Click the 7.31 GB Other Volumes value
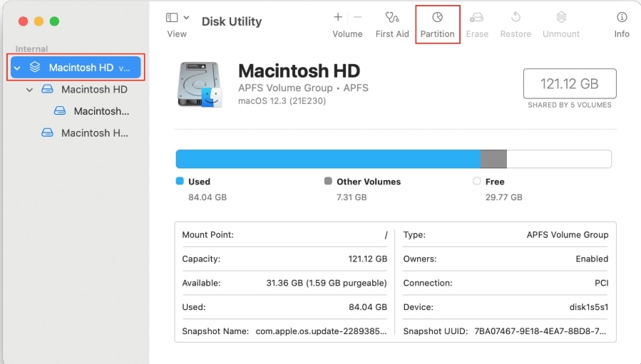The height and width of the screenshot is (364, 641). [x=352, y=197]
